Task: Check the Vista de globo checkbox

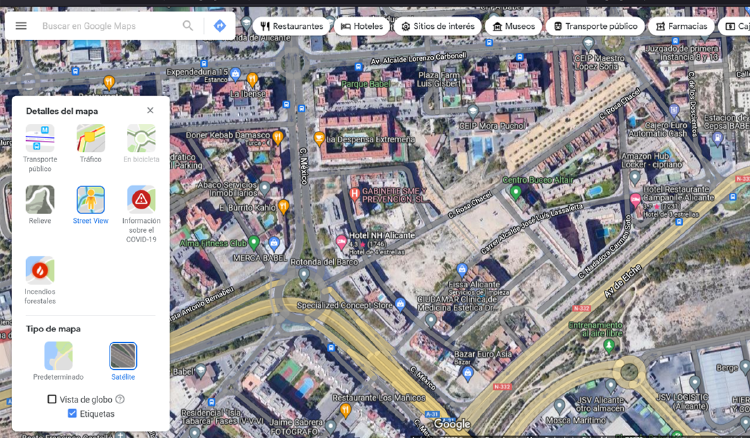Action: 52,399
